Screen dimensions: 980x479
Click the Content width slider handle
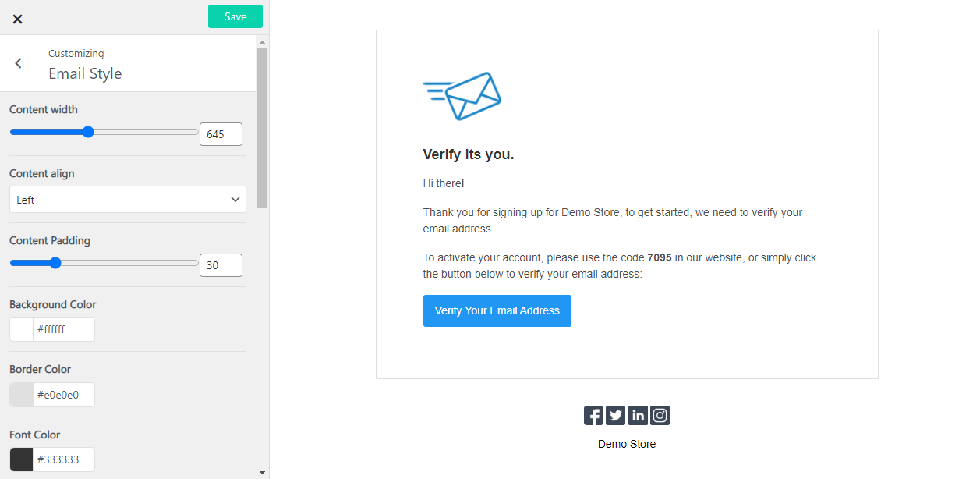(87, 132)
